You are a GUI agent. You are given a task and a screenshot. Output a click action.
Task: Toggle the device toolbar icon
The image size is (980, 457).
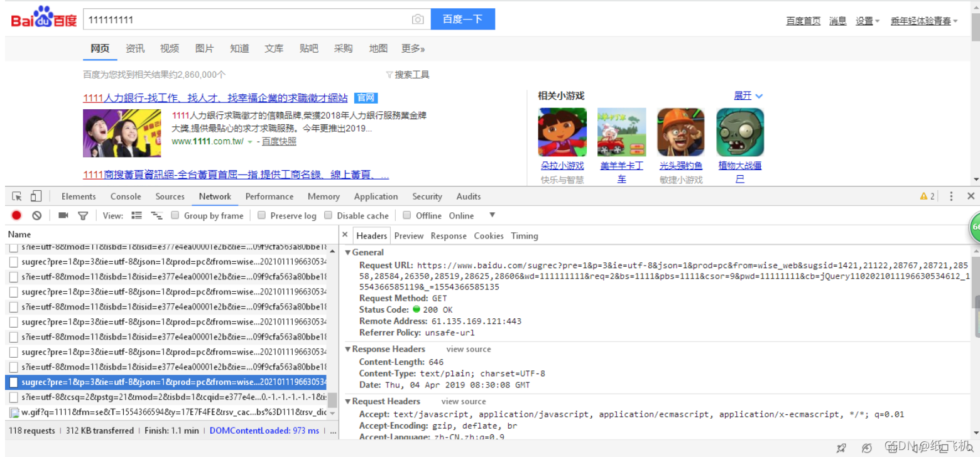(x=36, y=196)
